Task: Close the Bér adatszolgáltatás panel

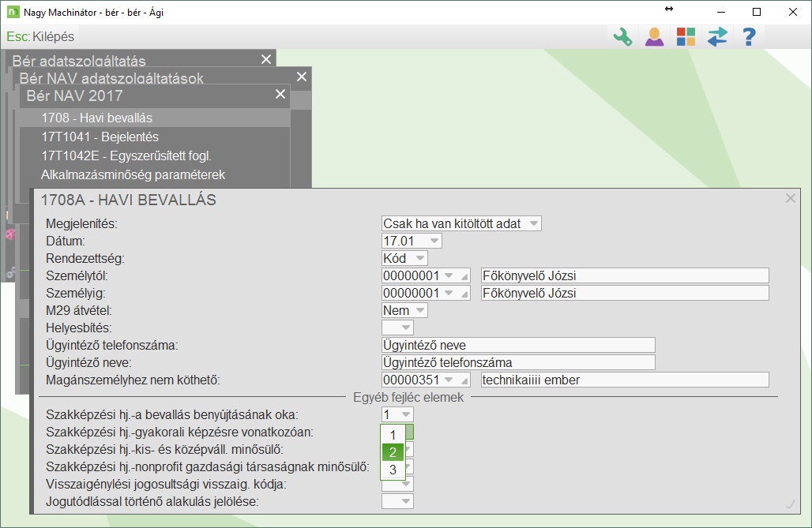Action: coord(266,59)
